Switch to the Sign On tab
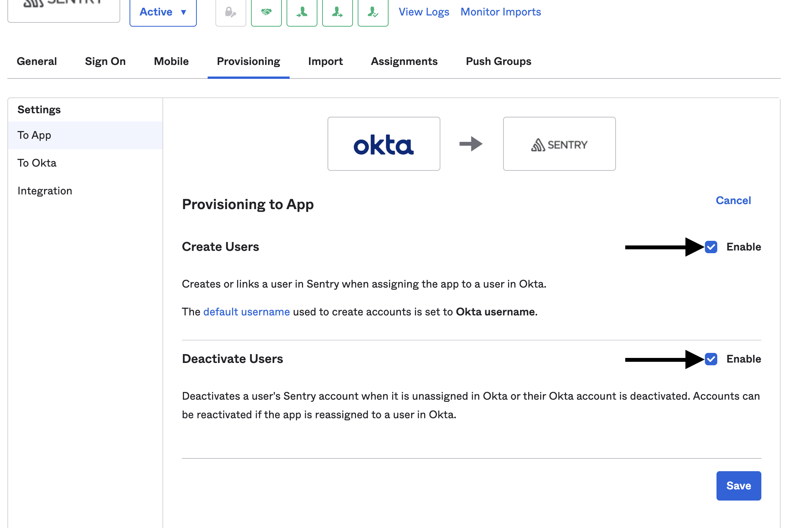 105,60
